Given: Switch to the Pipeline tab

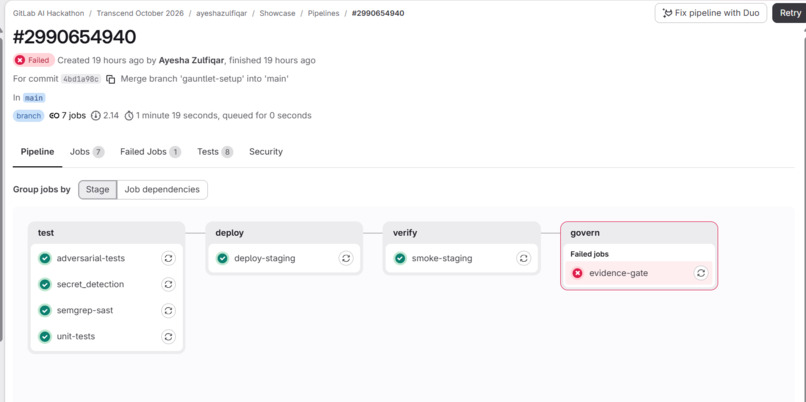Looking at the screenshot, I should [38, 152].
